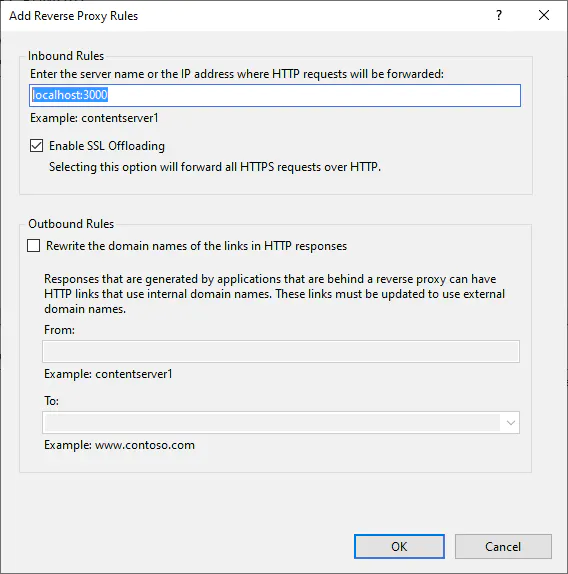Select the 'Enter the server name' instruction text

coord(237,74)
